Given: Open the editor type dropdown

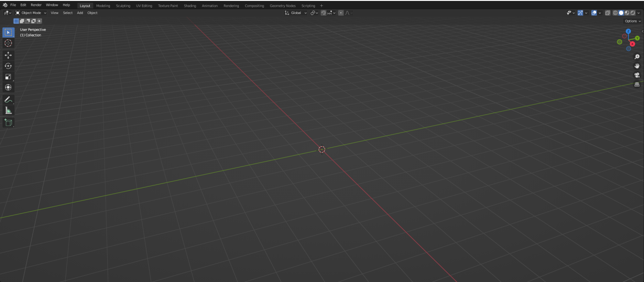Looking at the screenshot, I should [x=8, y=13].
